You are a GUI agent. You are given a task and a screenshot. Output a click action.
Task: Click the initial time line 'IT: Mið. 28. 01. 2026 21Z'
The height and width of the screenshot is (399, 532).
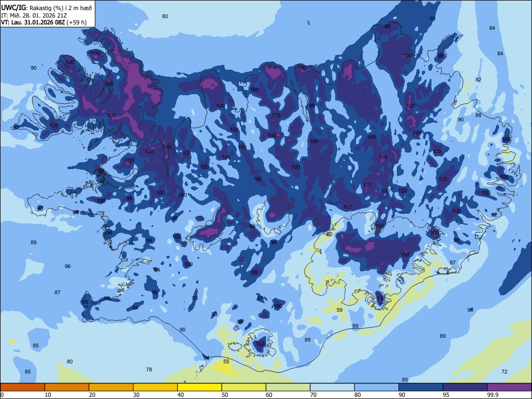coord(34,15)
